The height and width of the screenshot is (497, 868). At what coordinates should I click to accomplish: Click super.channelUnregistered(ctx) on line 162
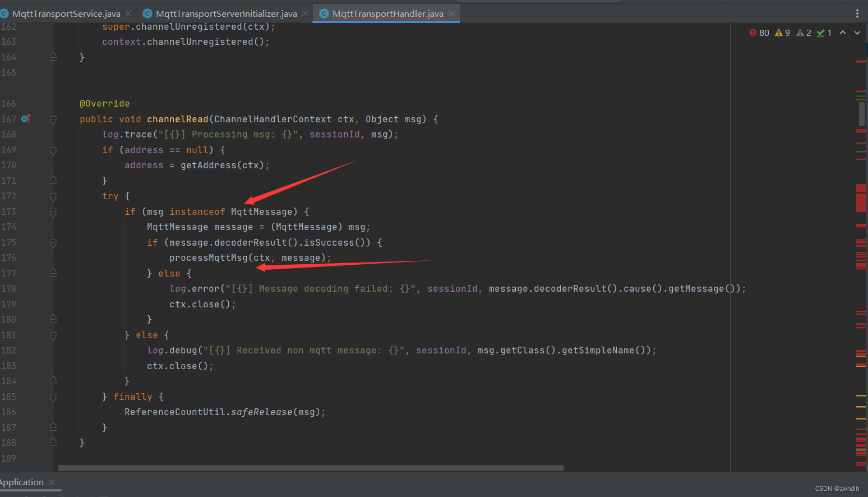tap(186, 27)
